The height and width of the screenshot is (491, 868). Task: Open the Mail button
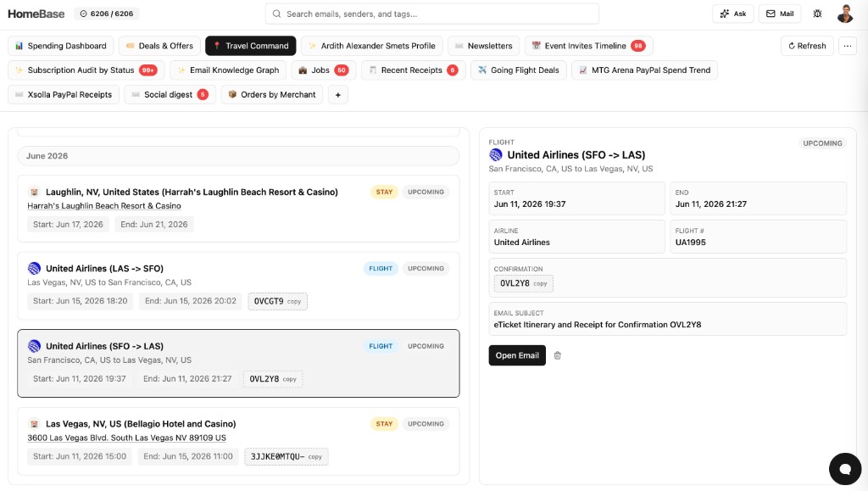(x=780, y=14)
